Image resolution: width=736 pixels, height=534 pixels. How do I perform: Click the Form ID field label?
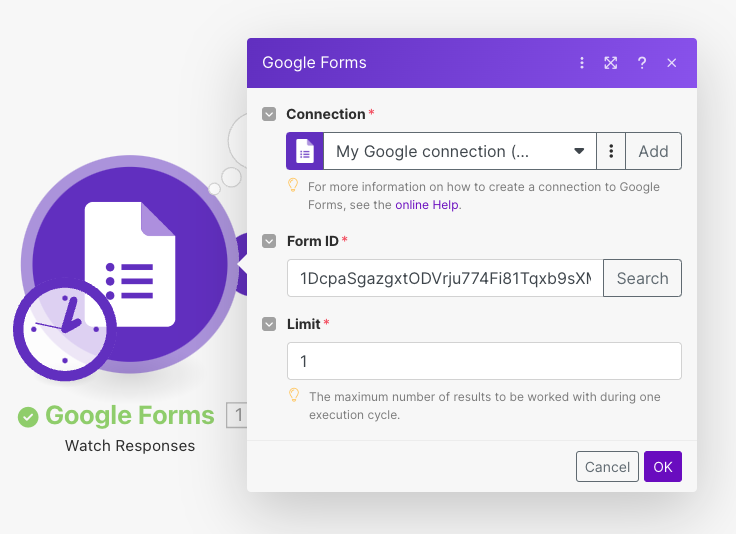313,241
